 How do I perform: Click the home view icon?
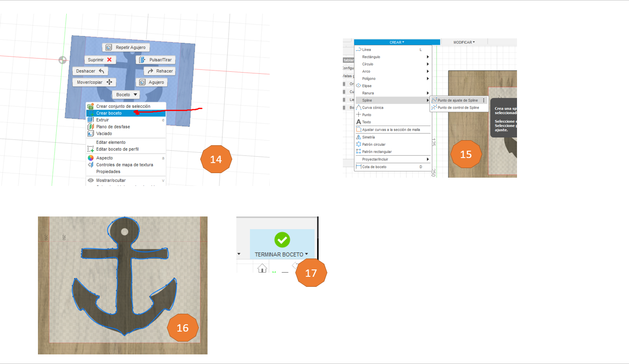point(262,269)
